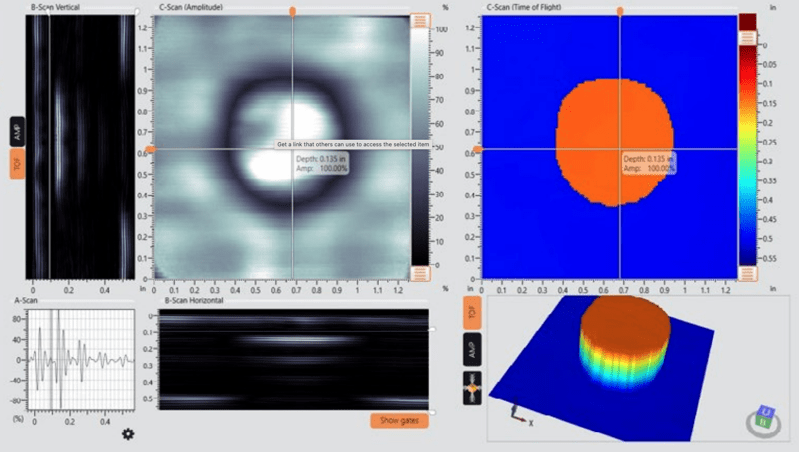Click the Depth/Amp readout on Amplitude C-Scan
Viewport: 799px width, 452px height.
click(322, 164)
